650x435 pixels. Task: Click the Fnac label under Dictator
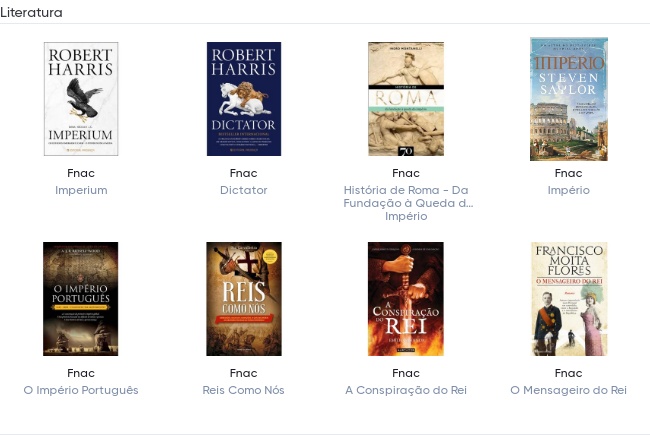point(244,173)
